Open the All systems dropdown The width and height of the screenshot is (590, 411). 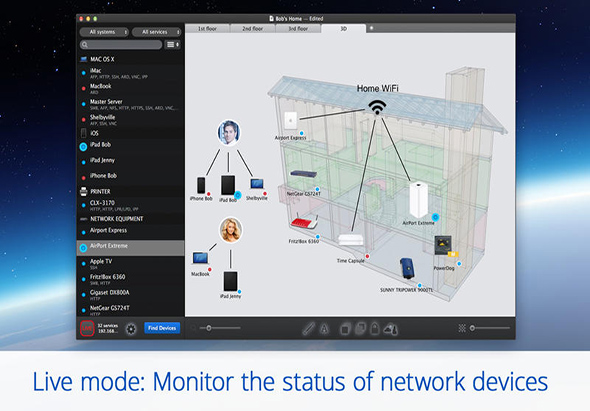pos(104,32)
